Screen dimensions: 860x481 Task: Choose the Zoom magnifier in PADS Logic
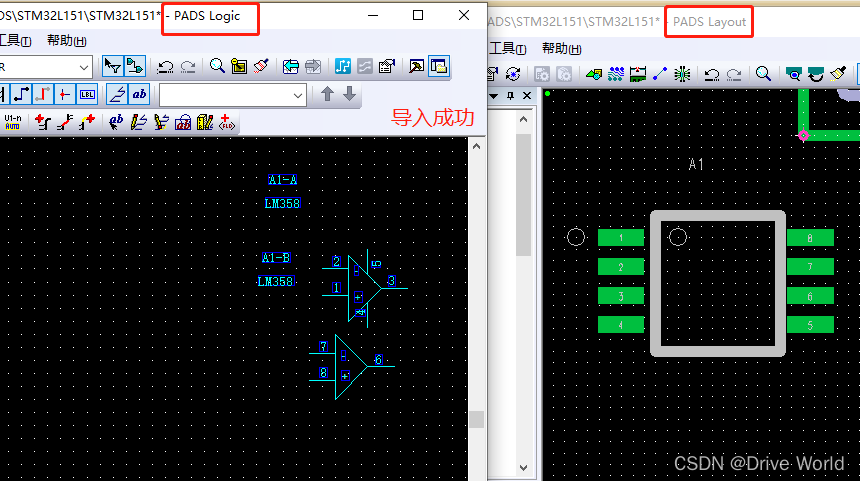[217, 66]
